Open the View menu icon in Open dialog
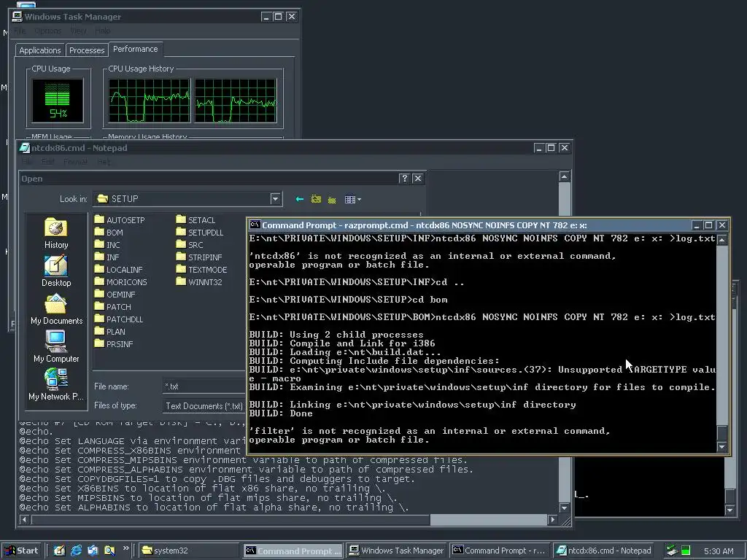The image size is (747, 560). 352,199
